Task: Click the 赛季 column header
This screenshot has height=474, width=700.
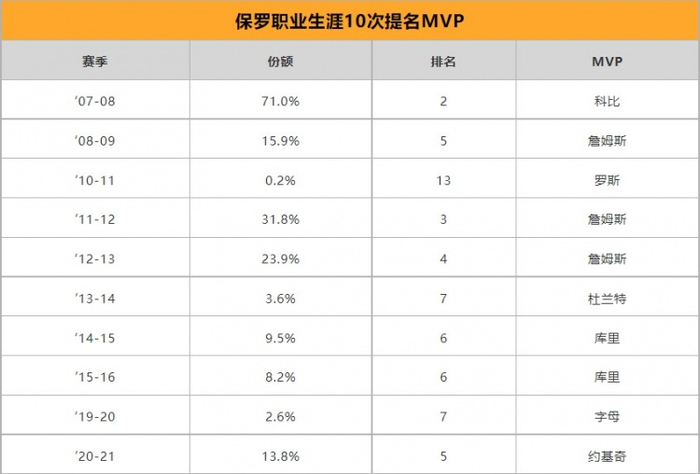Action: (x=96, y=61)
